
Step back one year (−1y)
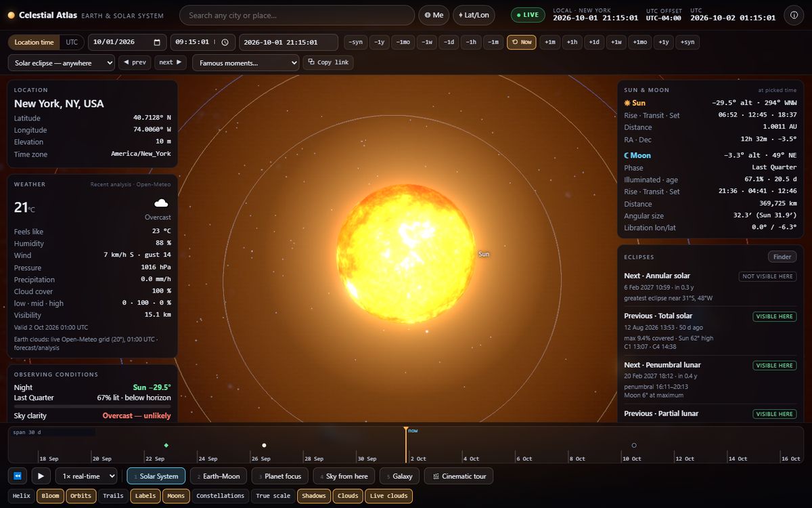(380, 42)
